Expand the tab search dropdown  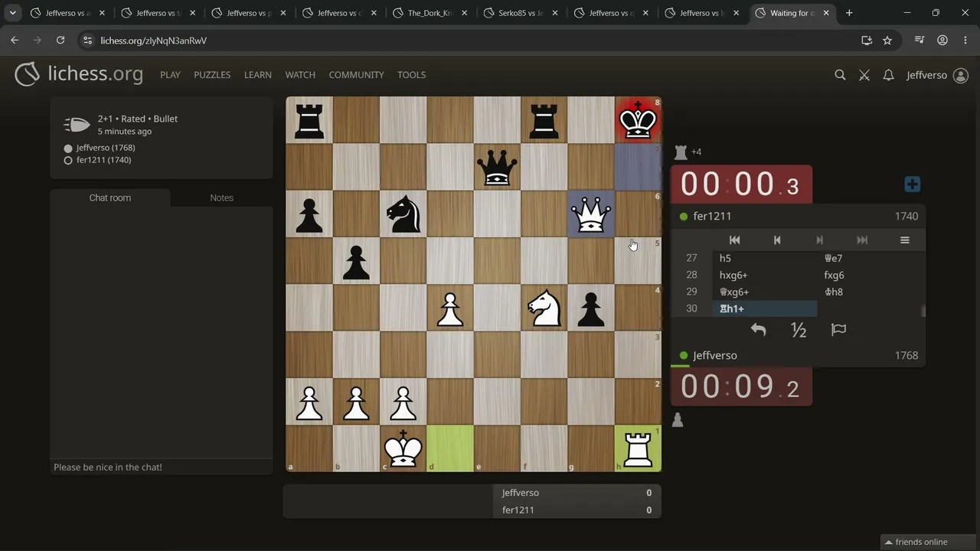tap(13, 13)
